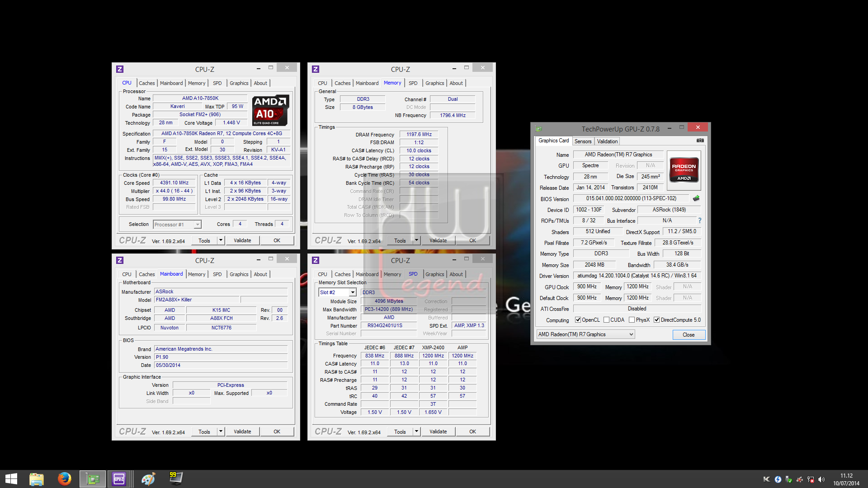Click OK in the CPU-Z Memory window
868x488 pixels.
[472, 240]
